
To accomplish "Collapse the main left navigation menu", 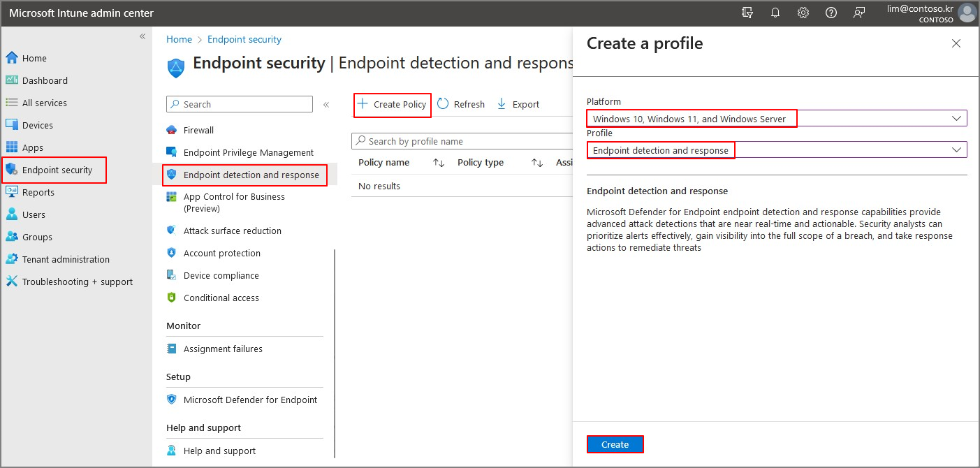I will 142,36.
